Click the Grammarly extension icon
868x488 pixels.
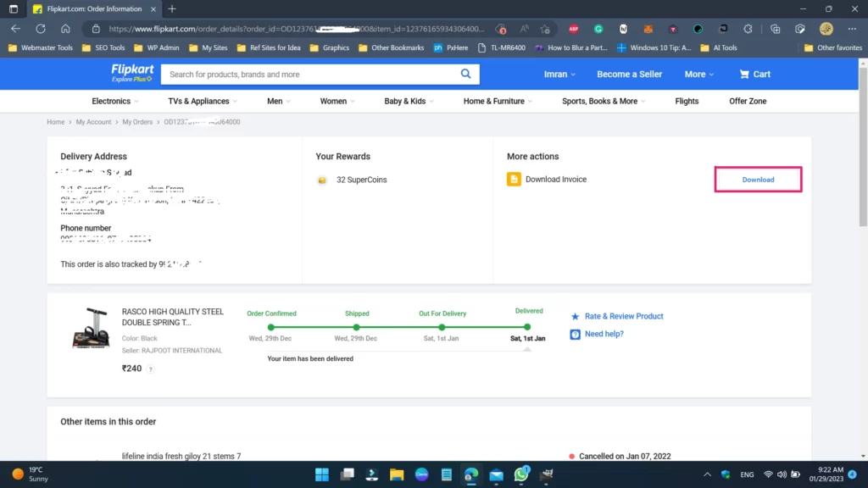click(598, 29)
